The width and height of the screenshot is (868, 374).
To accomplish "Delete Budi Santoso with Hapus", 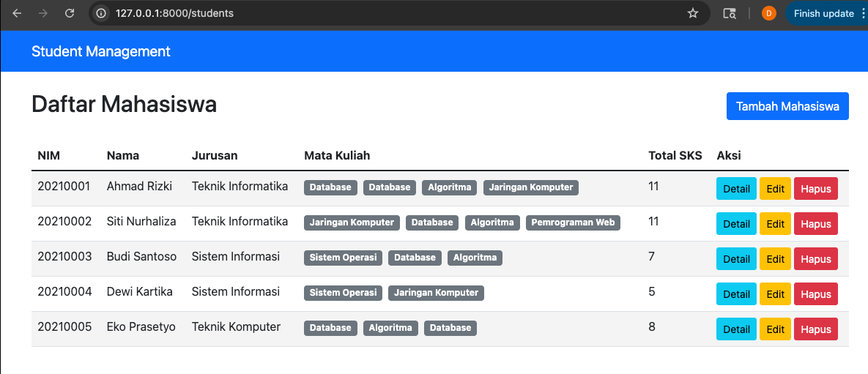I will pyautogui.click(x=816, y=259).
